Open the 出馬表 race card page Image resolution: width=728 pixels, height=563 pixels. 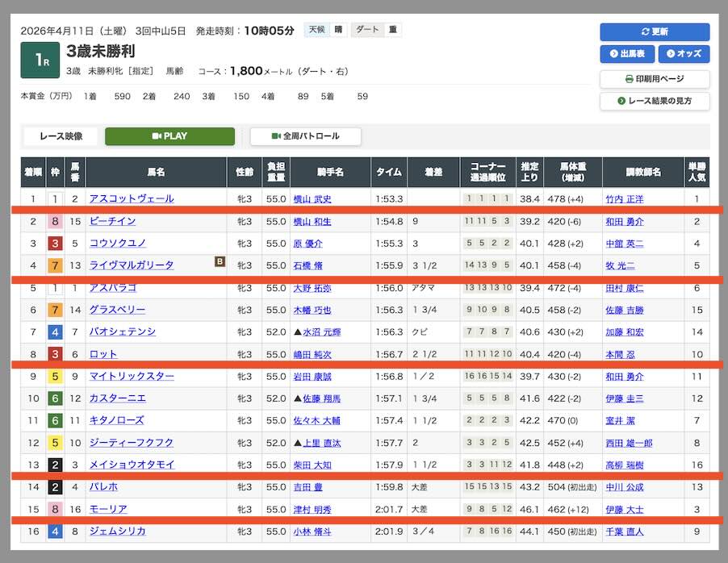coord(626,54)
